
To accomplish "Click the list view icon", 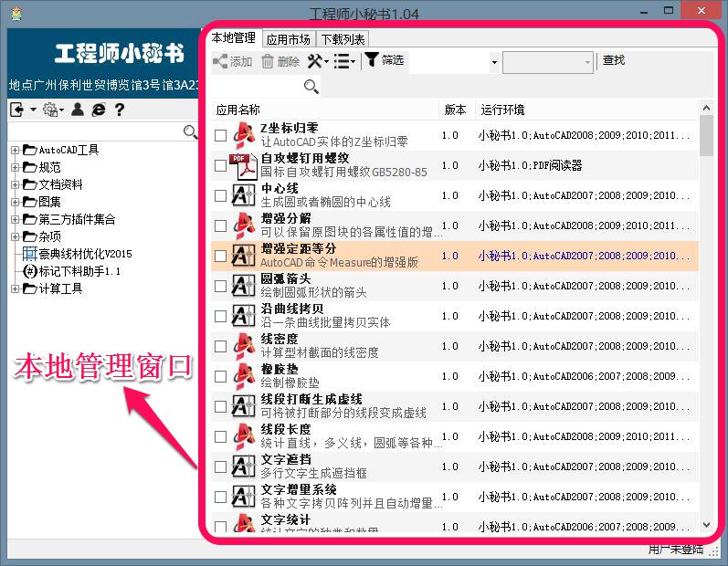I will (343, 61).
